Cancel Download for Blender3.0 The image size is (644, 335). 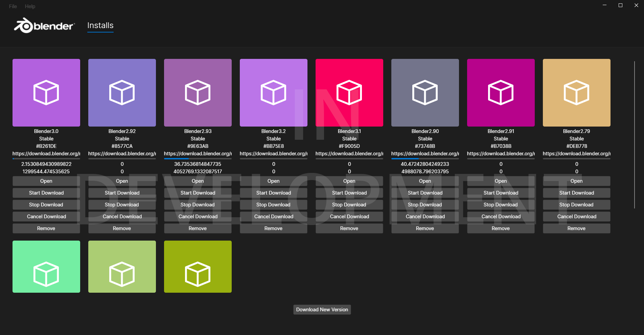click(46, 217)
